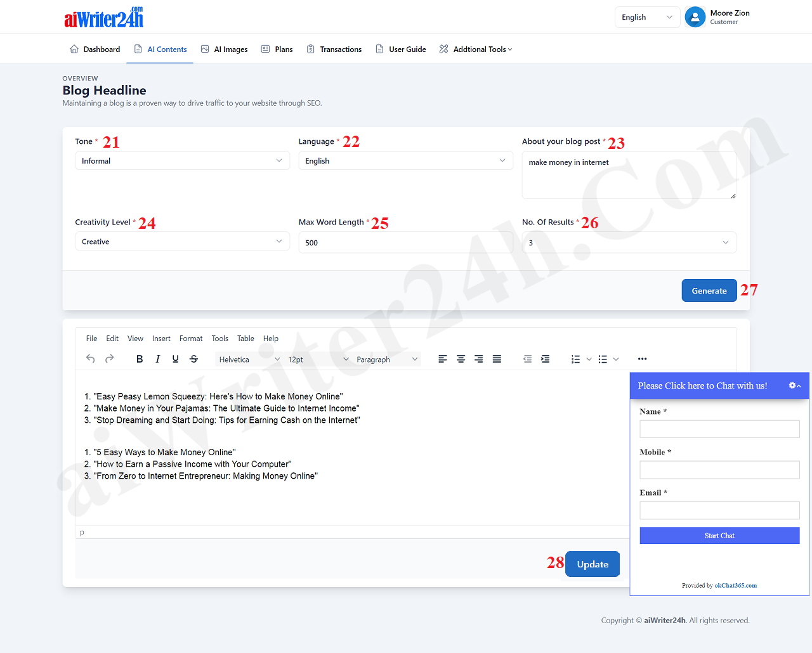Viewport: 812px width, 653px height.
Task: Increase indent of paragraph
Action: pos(545,359)
